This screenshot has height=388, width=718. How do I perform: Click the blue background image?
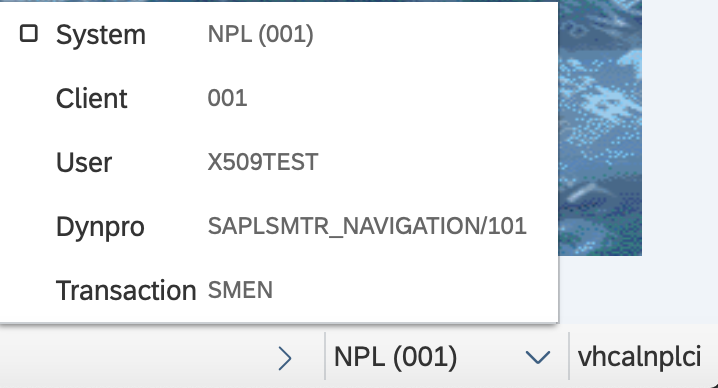(600, 128)
